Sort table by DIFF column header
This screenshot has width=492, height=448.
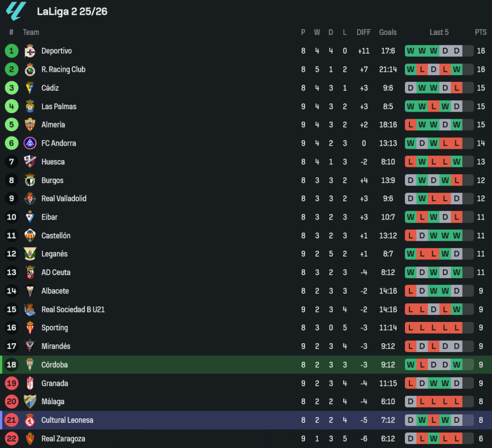364,32
